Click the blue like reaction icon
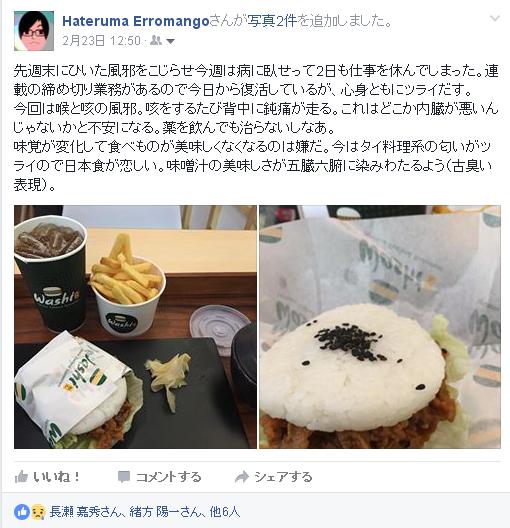This screenshot has width=510, height=528. pyautogui.click(x=22, y=512)
